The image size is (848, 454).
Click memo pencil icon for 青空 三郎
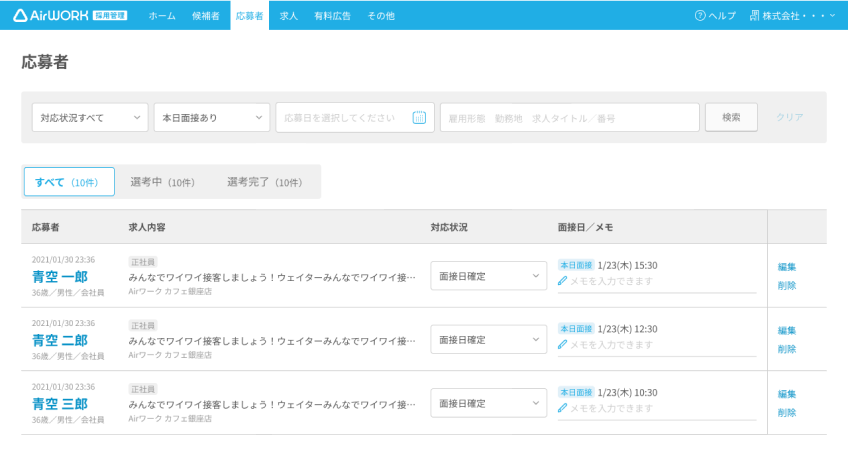point(562,408)
